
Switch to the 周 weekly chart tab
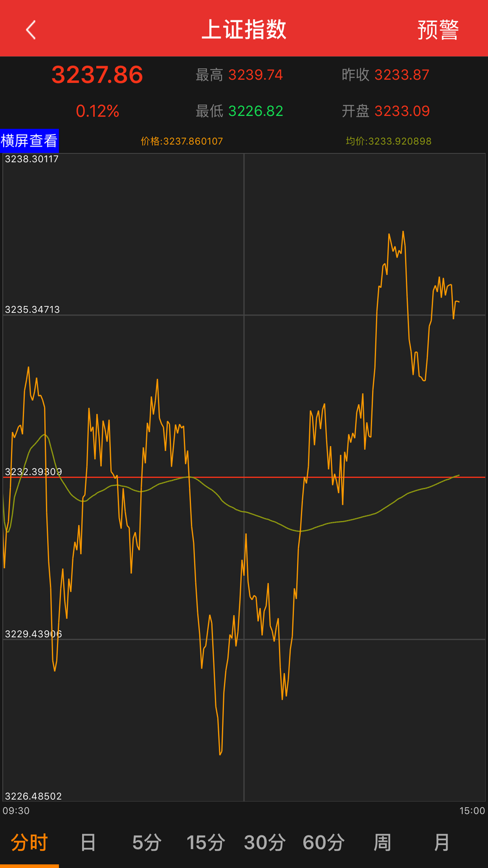pyautogui.click(x=382, y=843)
